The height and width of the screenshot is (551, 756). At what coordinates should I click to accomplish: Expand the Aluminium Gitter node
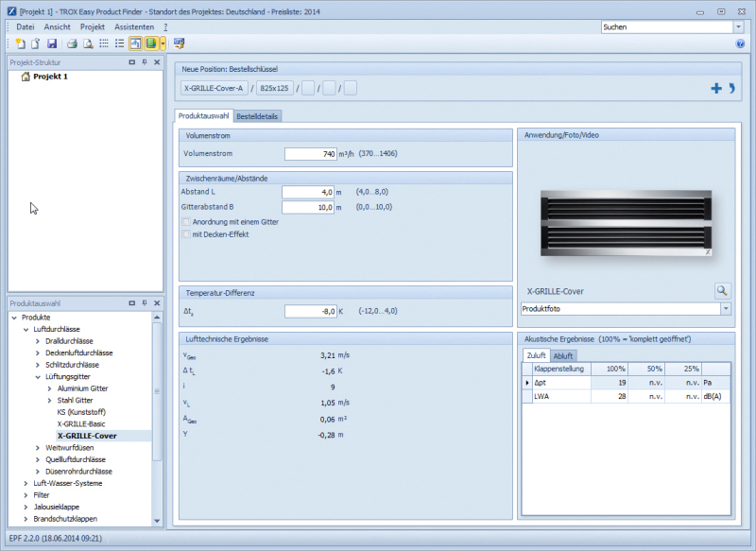point(50,388)
